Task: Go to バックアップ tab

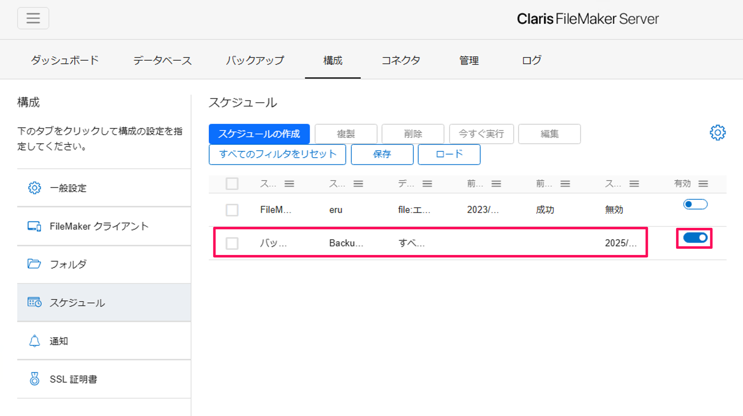Action: (255, 60)
